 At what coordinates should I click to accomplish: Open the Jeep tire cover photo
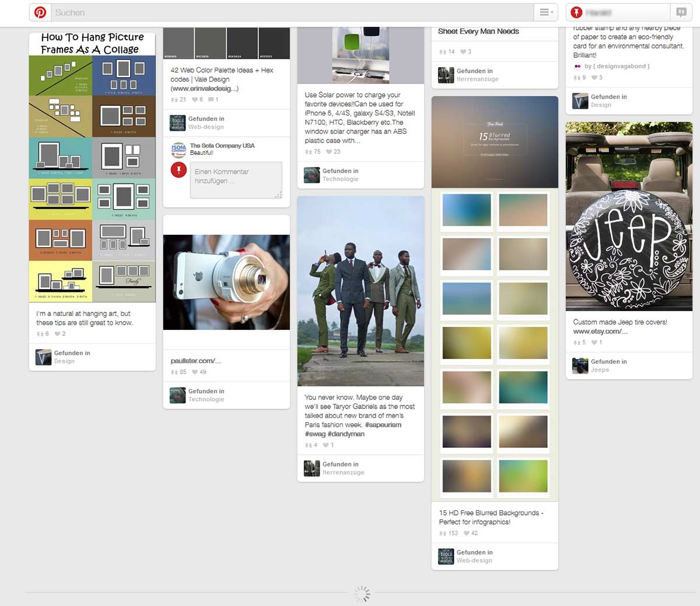[629, 216]
